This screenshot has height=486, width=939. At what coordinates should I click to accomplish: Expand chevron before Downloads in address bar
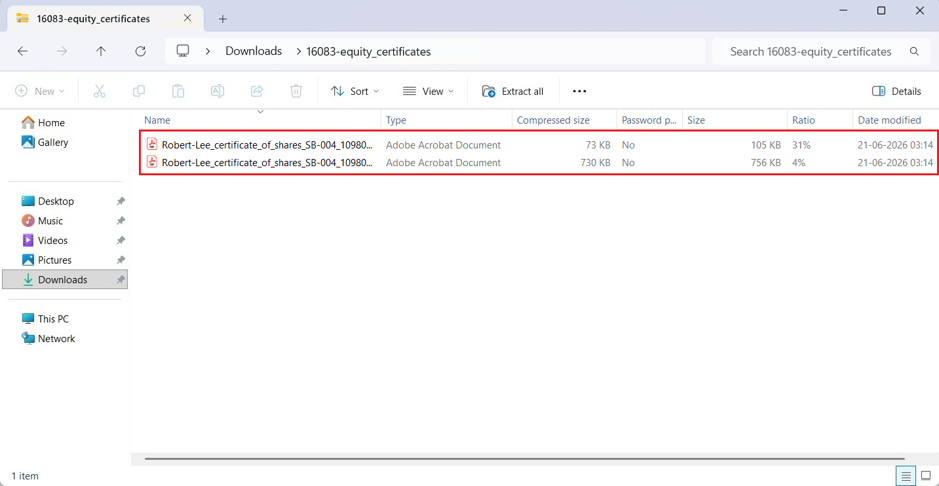click(x=208, y=51)
